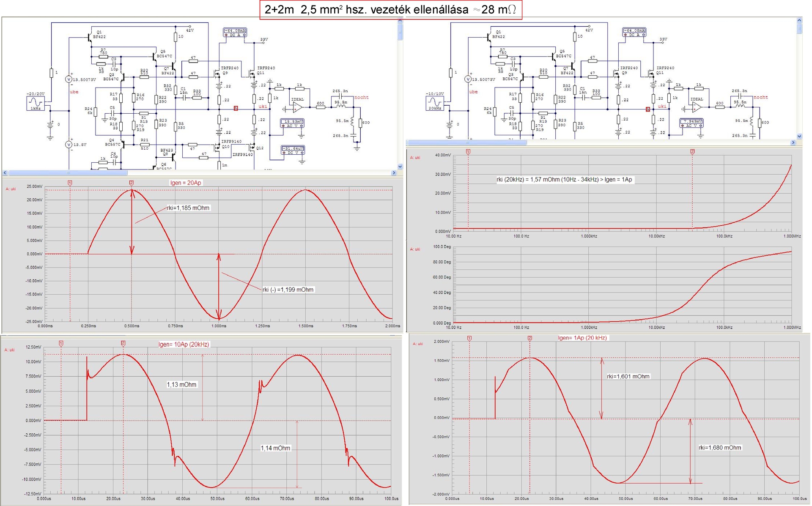This screenshot has height=506, width=812.
Task: Click the 7.949mV AC voltmeter in right schematic
Action: 691,123
